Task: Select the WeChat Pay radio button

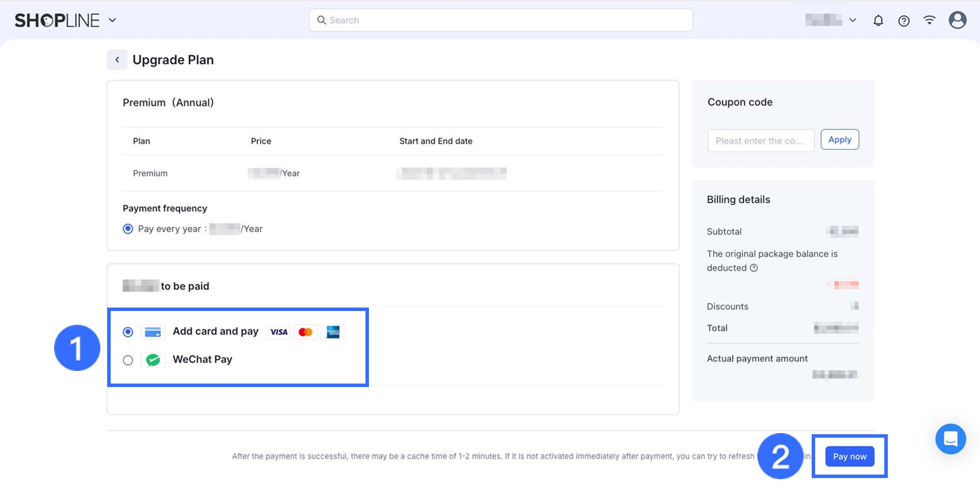Action: click(x=128, y=360)
